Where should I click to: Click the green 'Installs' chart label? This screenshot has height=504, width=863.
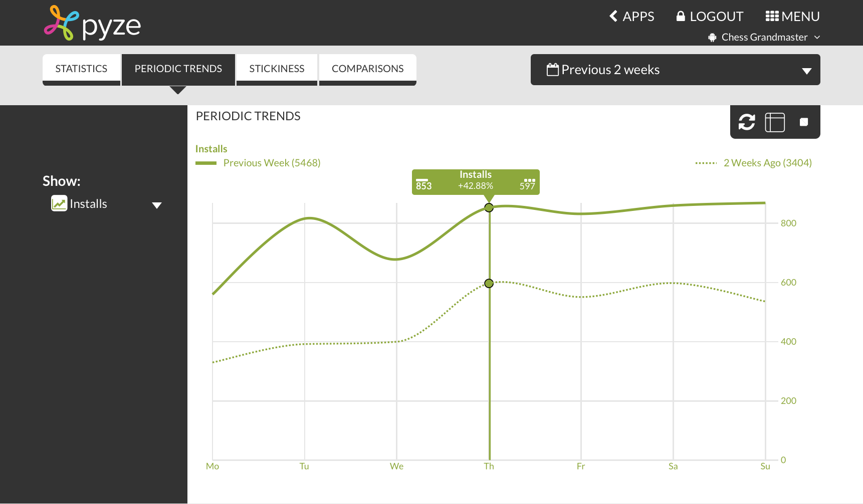211,149
